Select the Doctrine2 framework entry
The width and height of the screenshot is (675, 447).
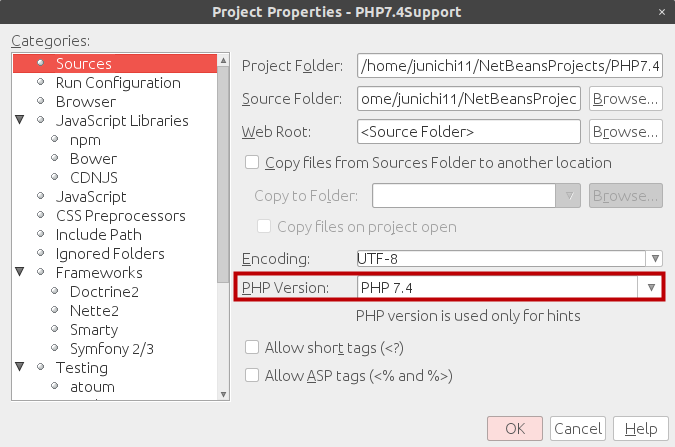pos(104,292)
